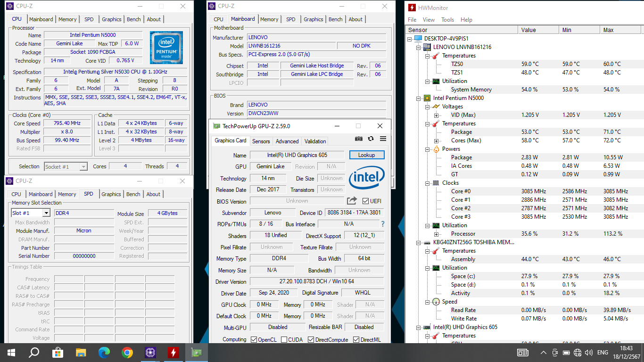
Task: Switch to the Sensors tab in GPU-Z
Action: tap(261, 141)
